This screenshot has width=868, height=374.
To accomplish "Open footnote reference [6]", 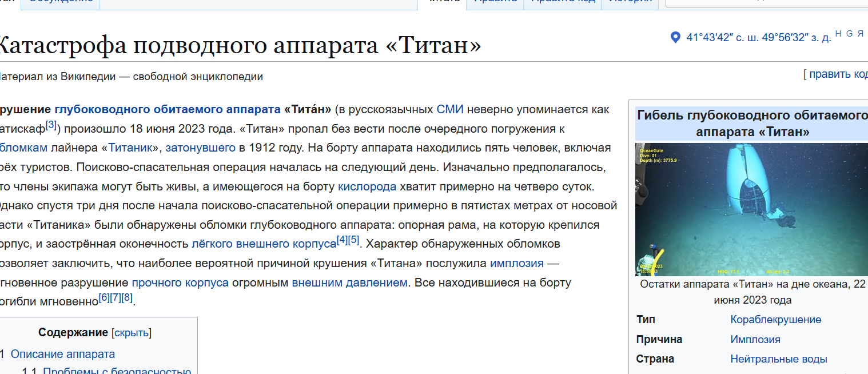I will click(104, 298).
